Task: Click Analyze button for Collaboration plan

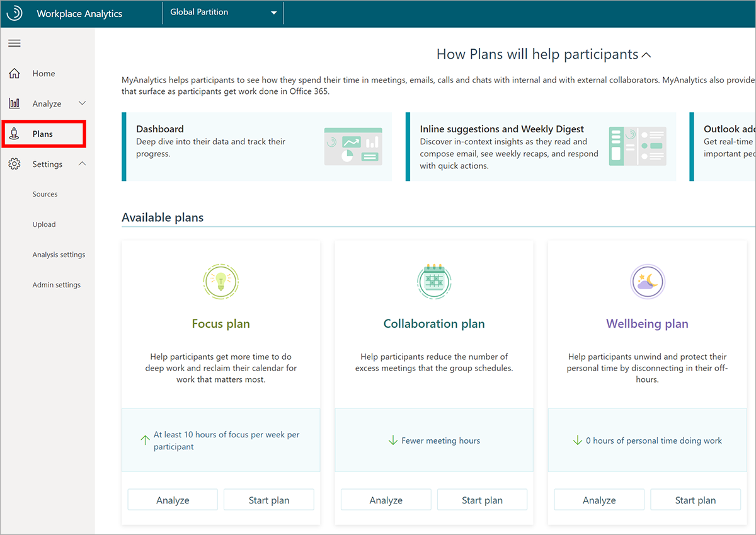Action: point(386,500)
